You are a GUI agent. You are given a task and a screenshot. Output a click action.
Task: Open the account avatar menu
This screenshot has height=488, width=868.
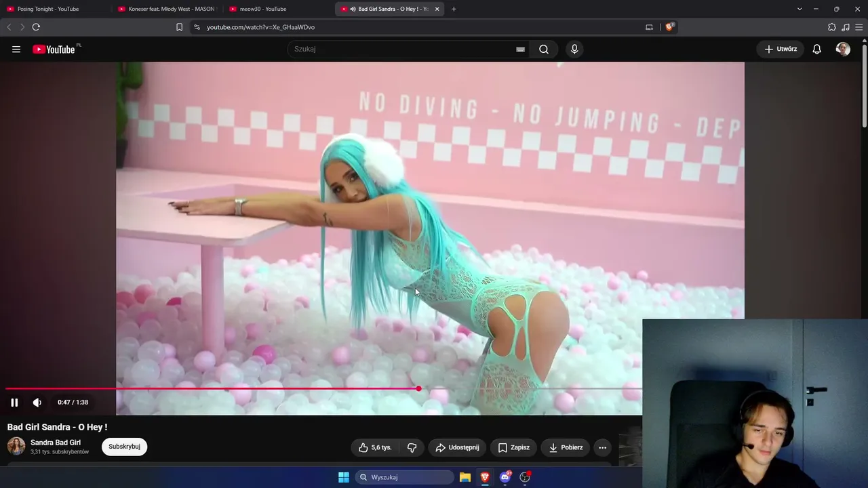(843, 49)
